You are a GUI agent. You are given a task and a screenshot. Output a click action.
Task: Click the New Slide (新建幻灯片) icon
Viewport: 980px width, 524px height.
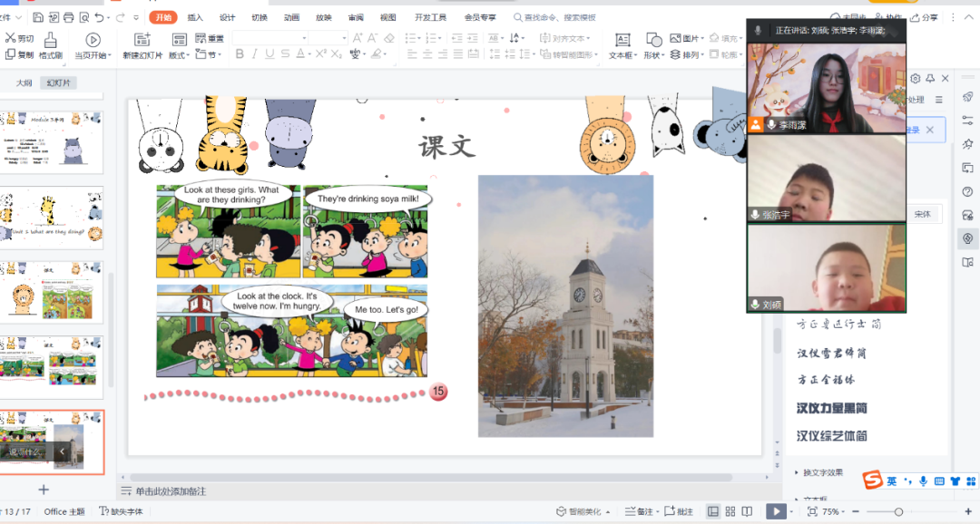(142, 39)
